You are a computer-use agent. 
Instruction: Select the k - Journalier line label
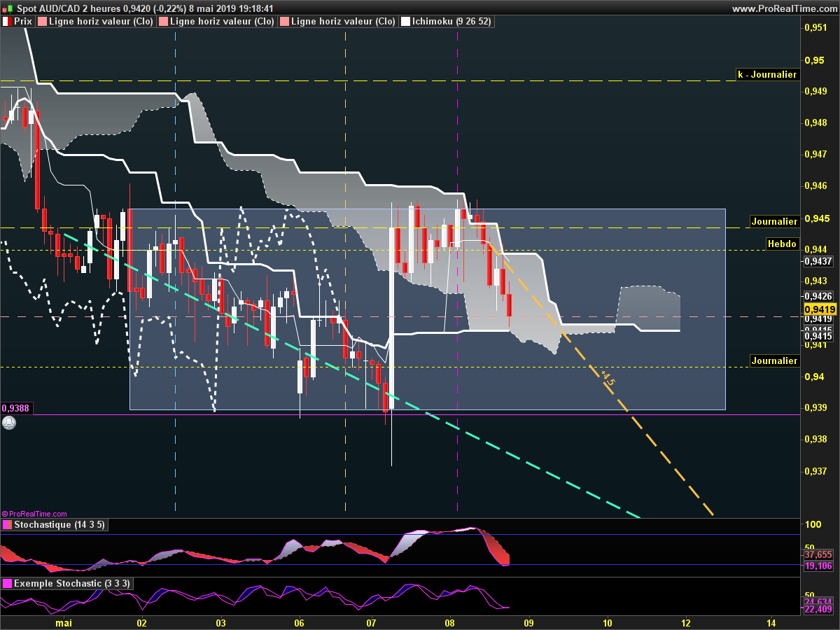coord(768,74)
